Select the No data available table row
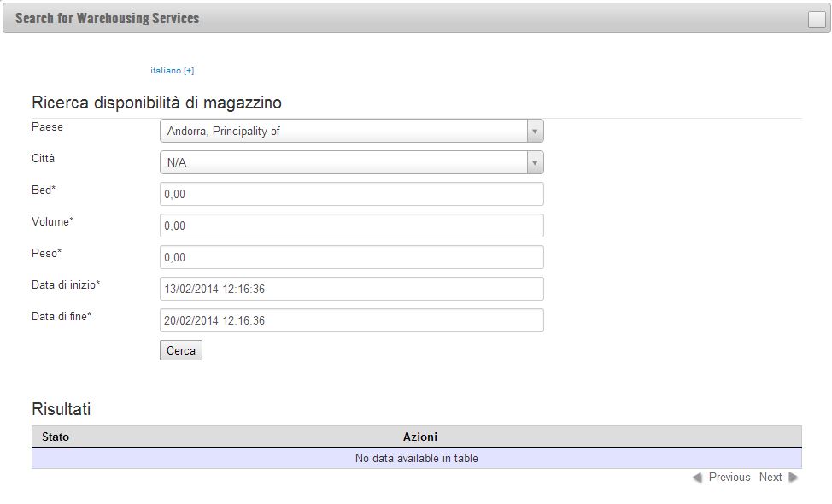832x504 pixels. point(416,459)
